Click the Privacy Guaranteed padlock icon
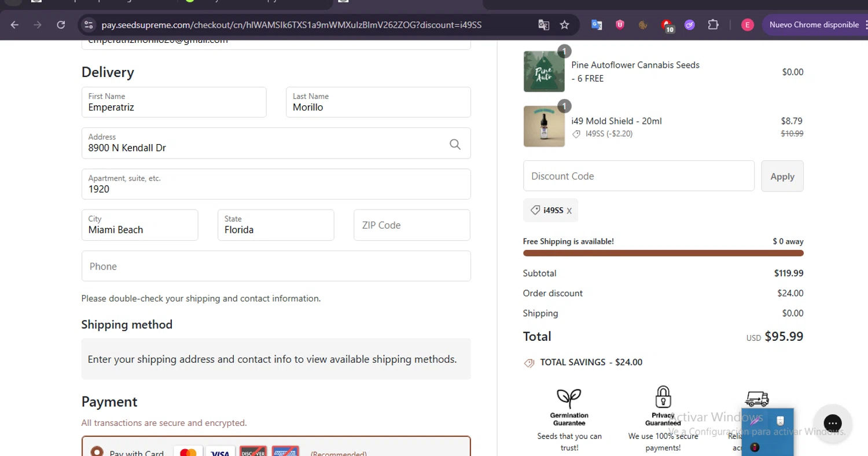Viewport: 868px width, 456px height. pyautogui.click(x=663, y=397)
